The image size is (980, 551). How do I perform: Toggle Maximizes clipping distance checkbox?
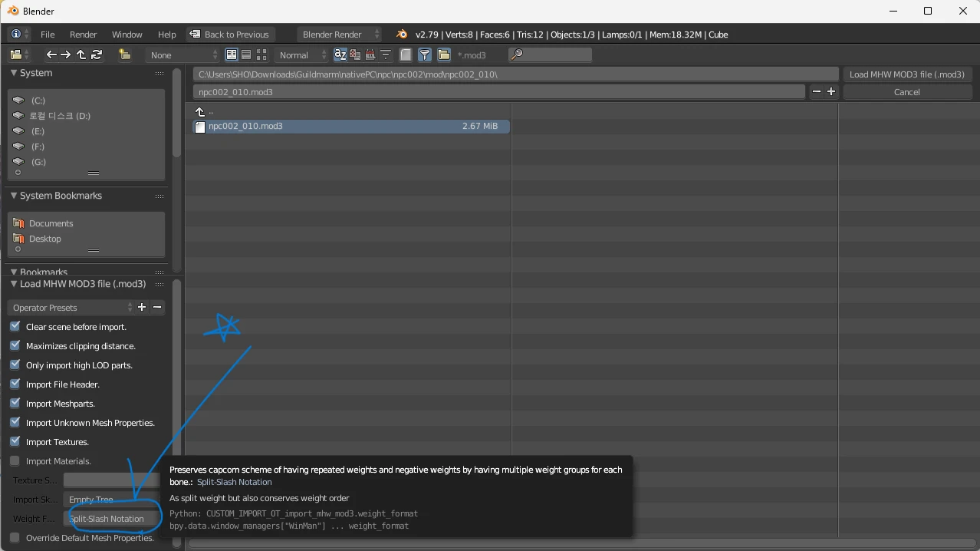(15, 345)
